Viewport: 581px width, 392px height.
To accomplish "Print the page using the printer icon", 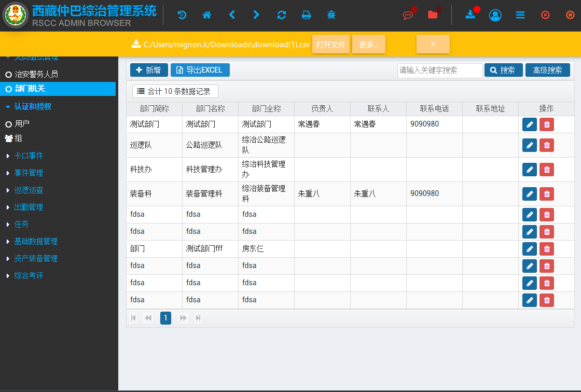I will pyautogui.click(x=307, y=15).
